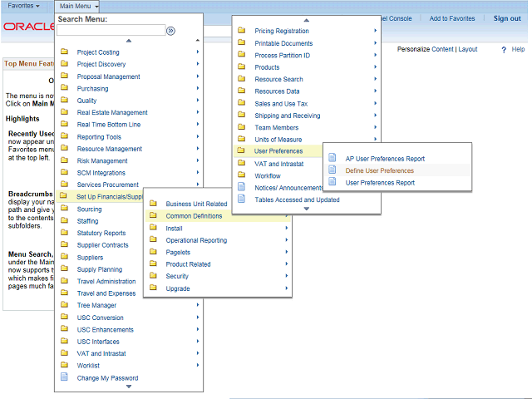Expand Security submenu arrow
532x399 pixels.
click(x=286, y=276)
